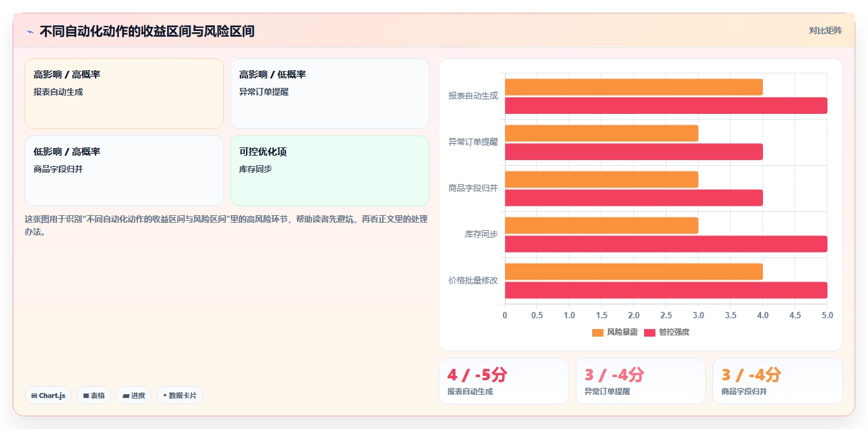Select the 高影响 / 高概率 card
Image resolution: width=868 pixels, height=429 pixels.
[124, 94]
